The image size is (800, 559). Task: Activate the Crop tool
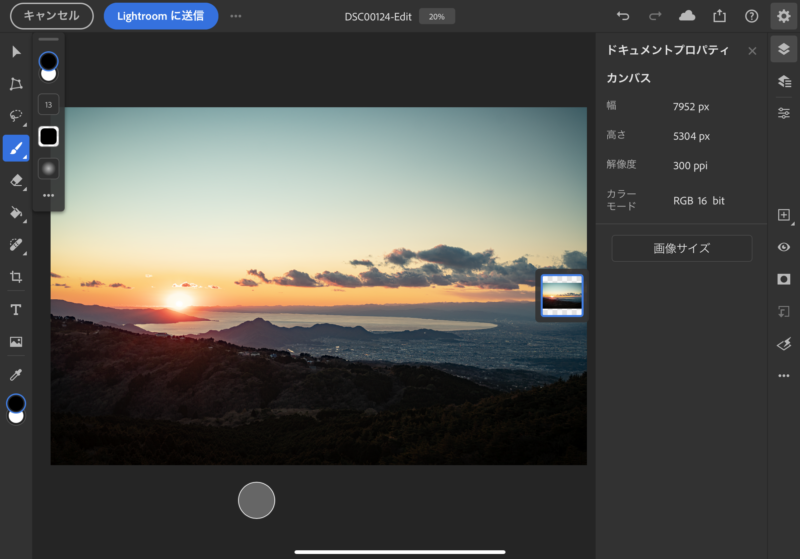[16, 277]
